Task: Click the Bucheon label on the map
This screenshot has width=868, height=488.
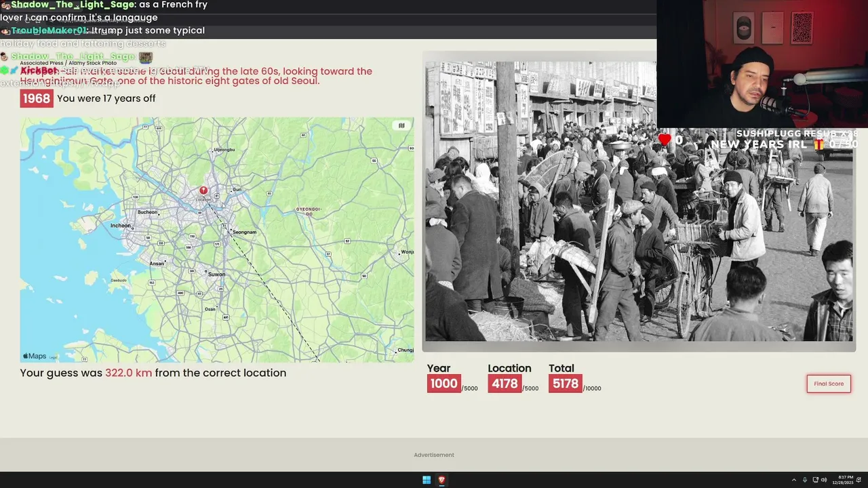Action: point(148,212)
